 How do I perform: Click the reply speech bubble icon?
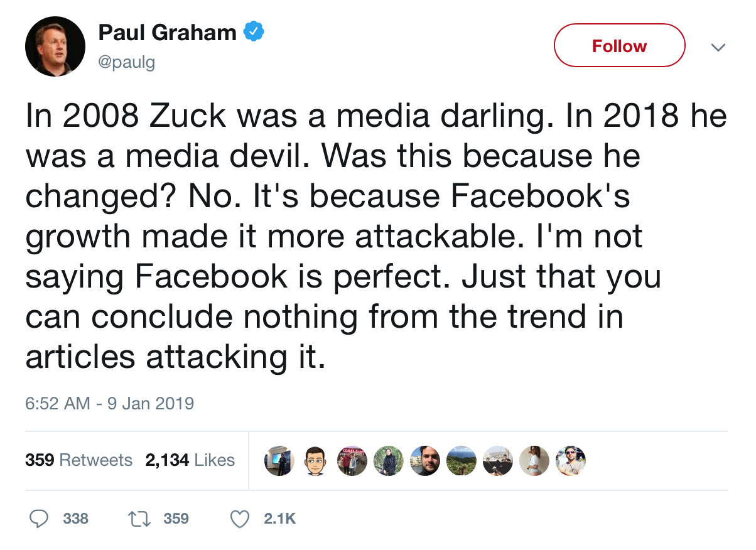point(40,519)
